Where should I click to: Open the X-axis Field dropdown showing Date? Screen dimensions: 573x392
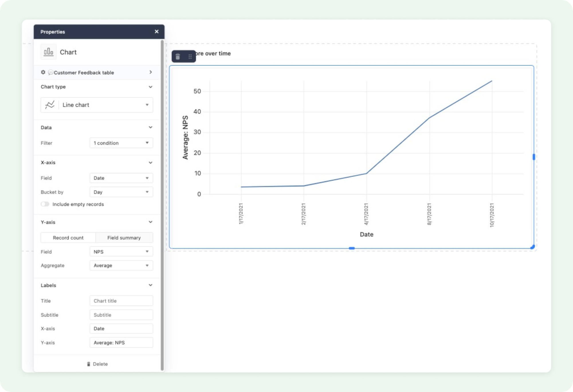(121, 178)
